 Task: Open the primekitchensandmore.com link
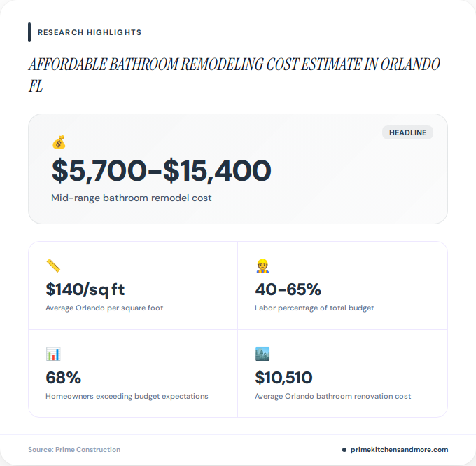point(399,450)
